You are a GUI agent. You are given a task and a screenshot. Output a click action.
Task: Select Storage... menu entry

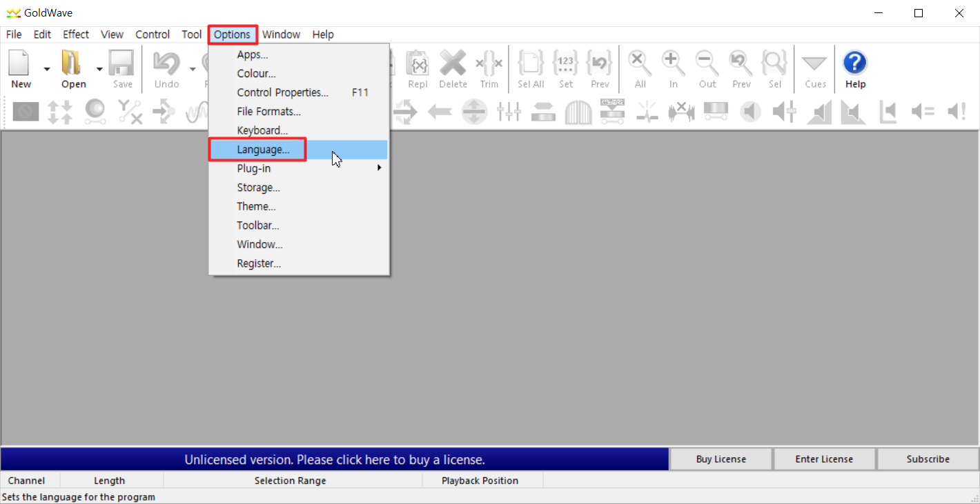(299, 188)
